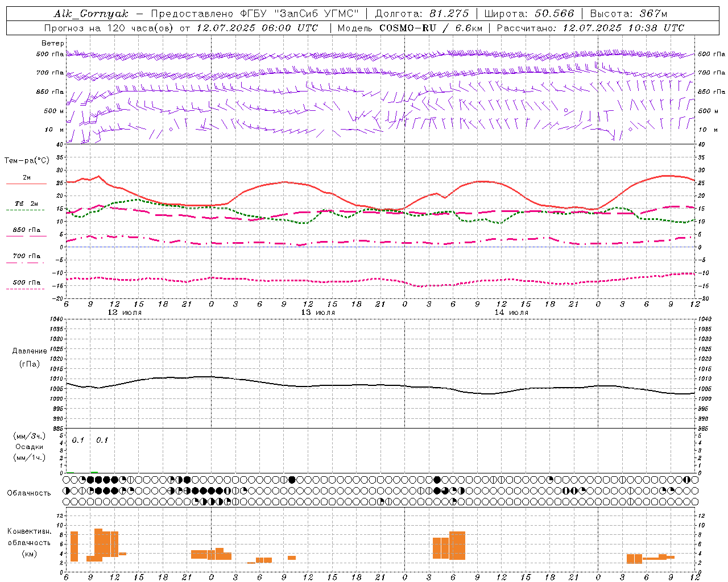Select the 10 м wind level on the left axis
Screen dimensions: 728x582
[54, 130]
